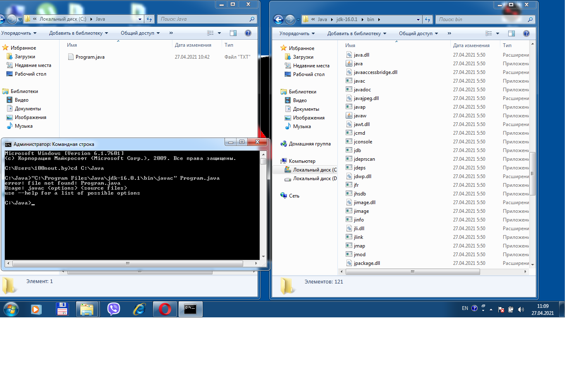Open Рабочий стол in bin window sidebar

(308, 74)
